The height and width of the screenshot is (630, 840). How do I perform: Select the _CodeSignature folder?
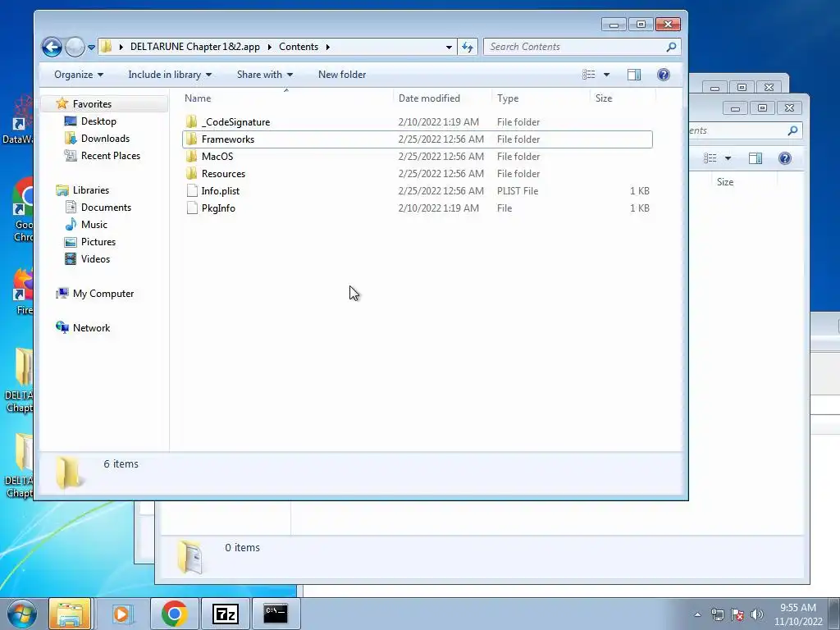418,122
